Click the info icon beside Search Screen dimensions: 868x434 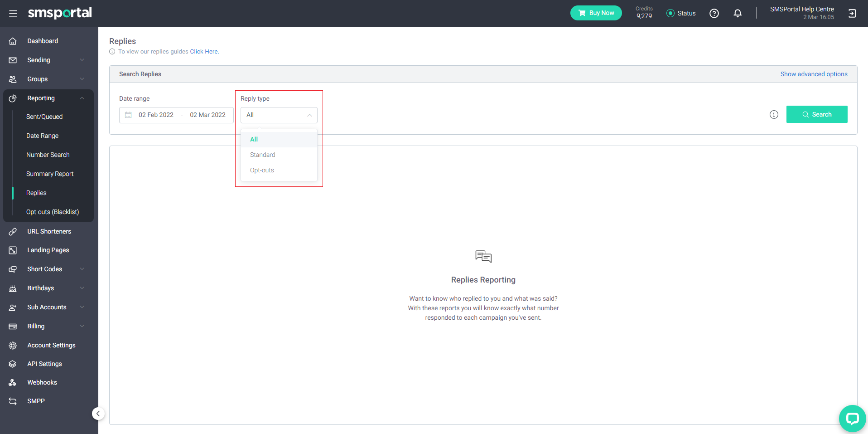[774, 115]
